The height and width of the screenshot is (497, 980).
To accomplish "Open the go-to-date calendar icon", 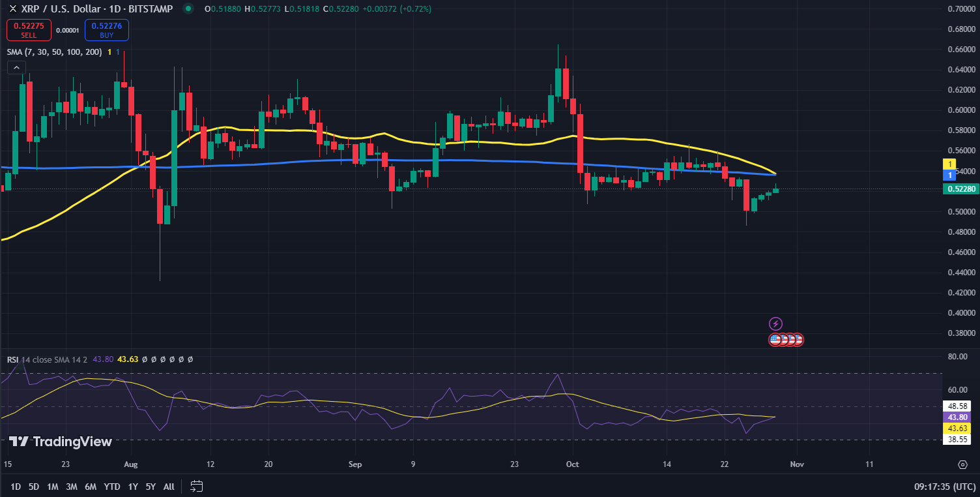I will point(197,486).
